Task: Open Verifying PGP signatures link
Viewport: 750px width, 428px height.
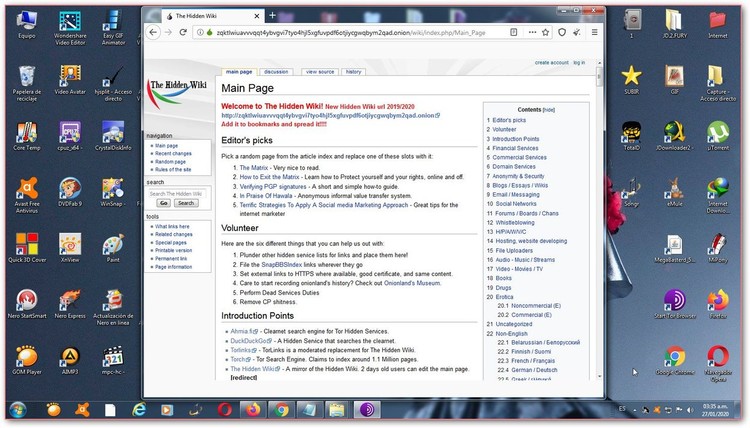Action: tap(273, 187)
